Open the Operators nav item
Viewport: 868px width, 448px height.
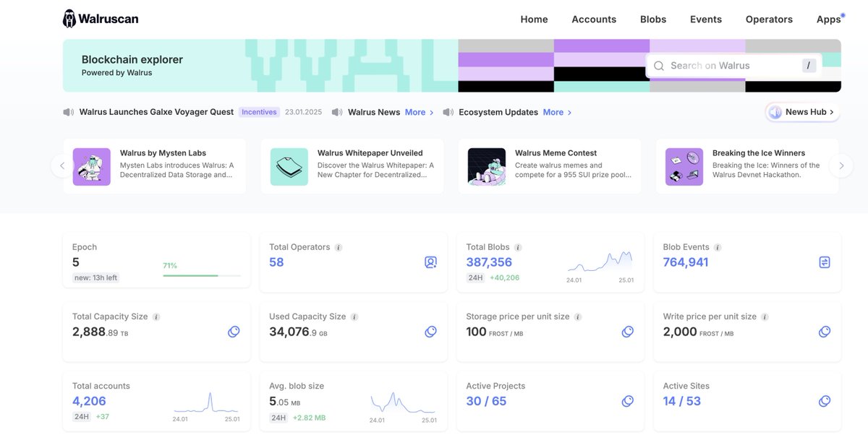pos(769,20)
